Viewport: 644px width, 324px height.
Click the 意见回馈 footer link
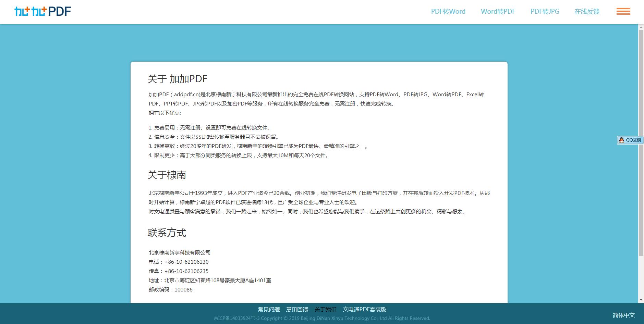pyautogui.click(x=297, y=310)
